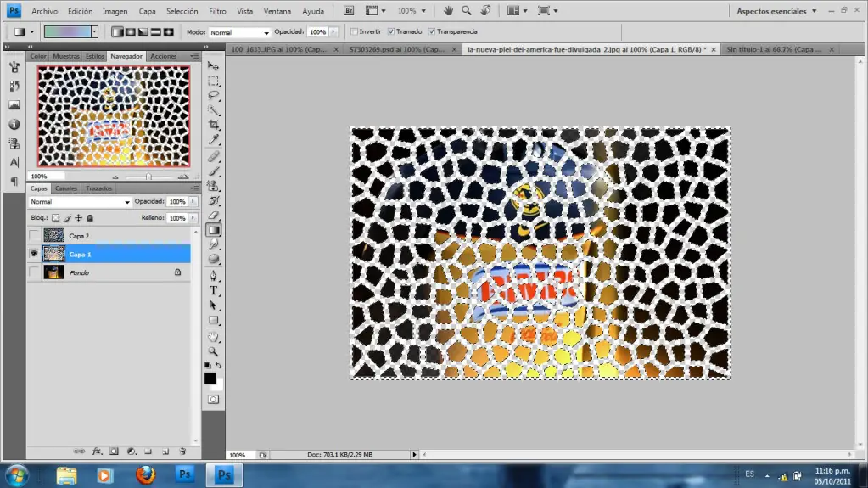Open Firefox from the taskbar
868x488 pixels.
tap(146, 474)
